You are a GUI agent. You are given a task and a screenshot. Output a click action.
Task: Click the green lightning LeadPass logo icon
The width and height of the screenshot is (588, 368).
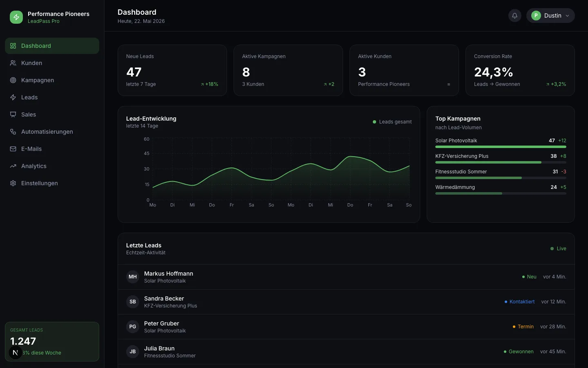16,17
